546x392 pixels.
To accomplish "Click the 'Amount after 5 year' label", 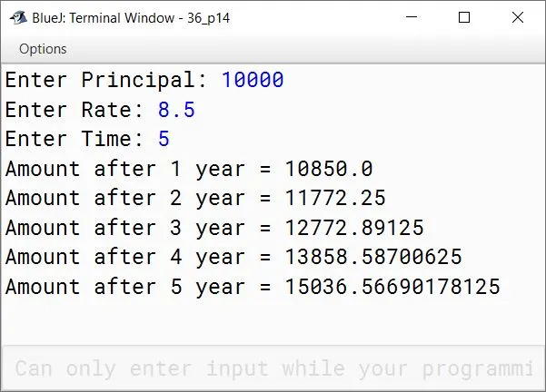I will 125,287.
